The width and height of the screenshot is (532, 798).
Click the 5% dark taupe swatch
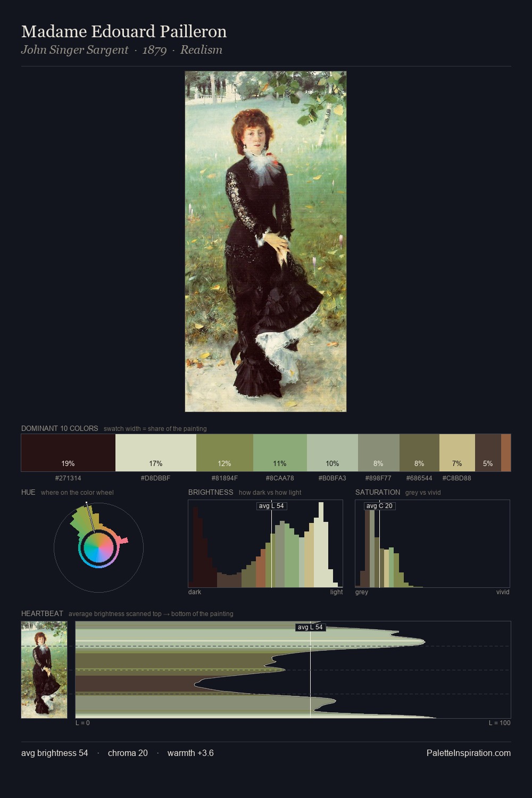click(488, 453)
